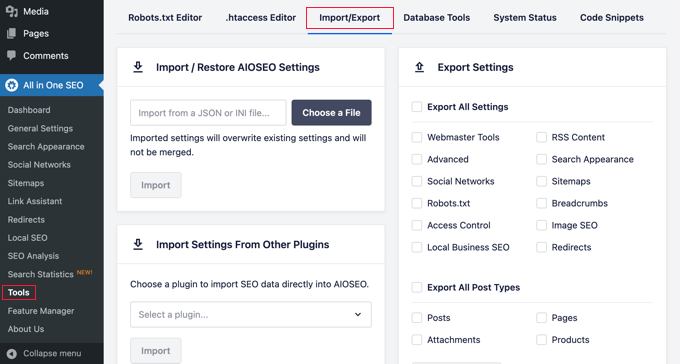
Task: Check Export All Settings checkbox
Action: pyautogui.click(x=417, y=107)
